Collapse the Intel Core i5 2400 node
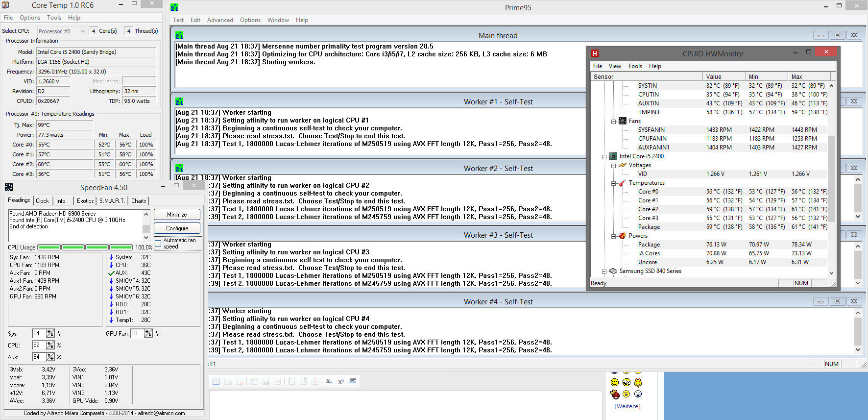This screenshot has width=868, height=420. (604, 156)
